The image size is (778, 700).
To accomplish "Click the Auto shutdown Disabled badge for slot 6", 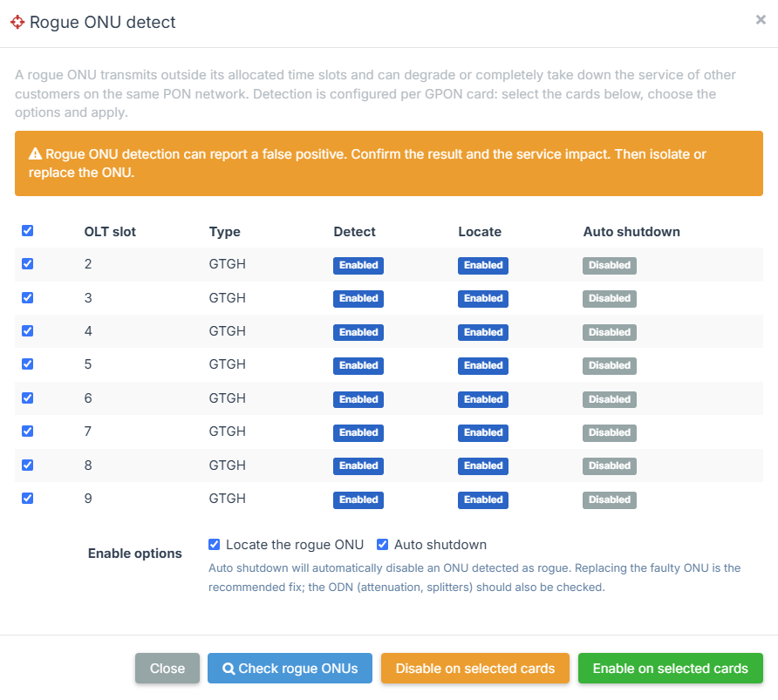I will 610,399.
